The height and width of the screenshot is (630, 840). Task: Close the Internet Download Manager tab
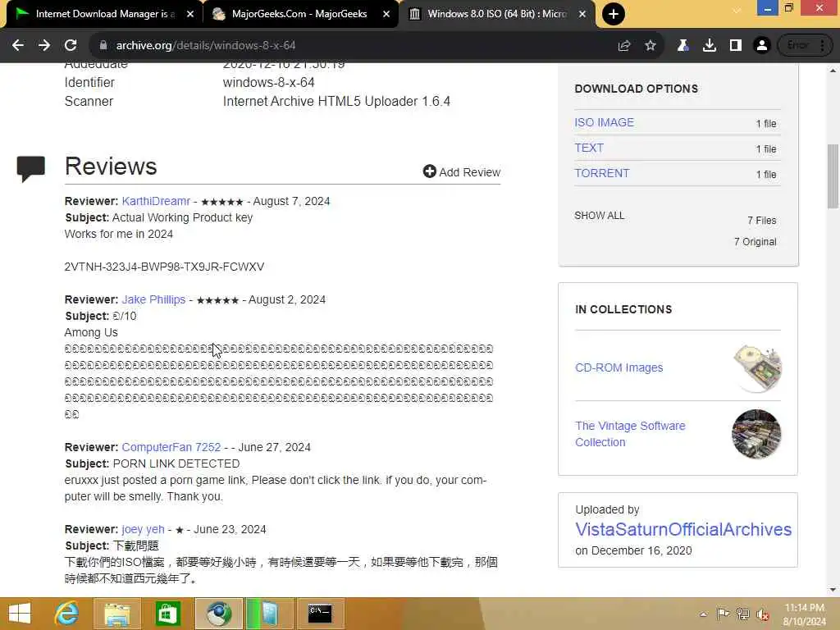tap(190, 14)
